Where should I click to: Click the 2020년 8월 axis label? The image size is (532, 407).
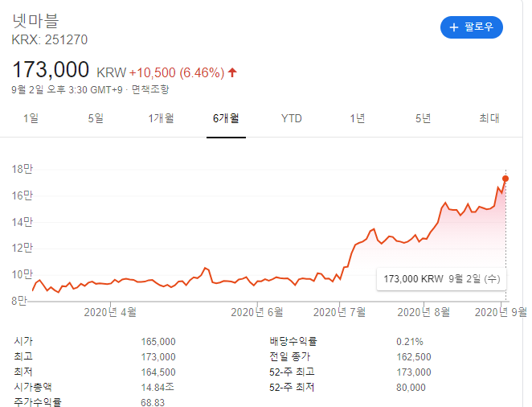(x=424, y=312)
